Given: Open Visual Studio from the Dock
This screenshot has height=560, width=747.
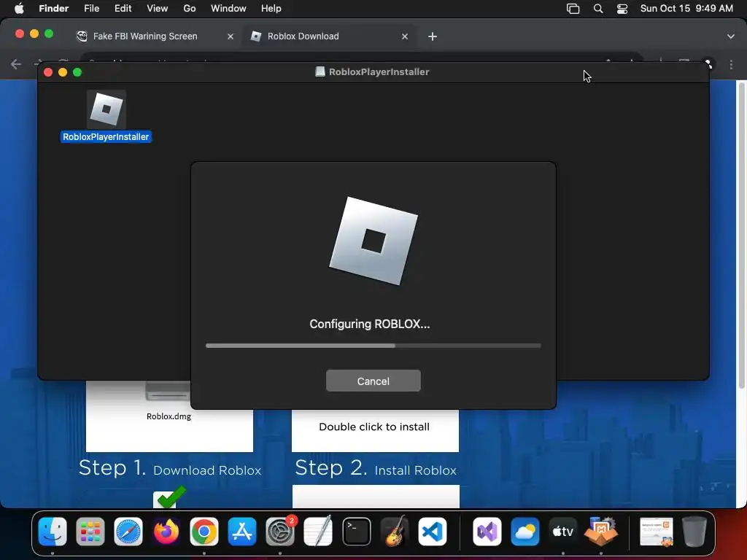Looking at the screenshot, I should [x=487, y=532].
